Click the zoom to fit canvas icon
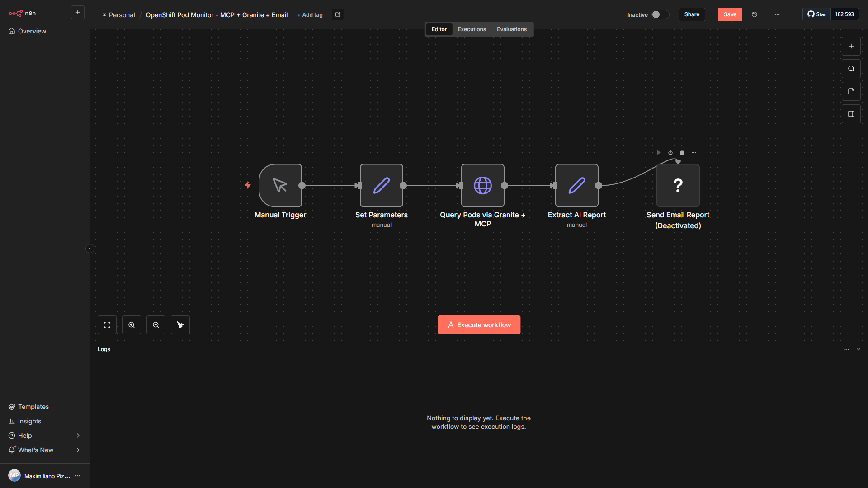Screen dimensions: 868x488 point(107,325)
